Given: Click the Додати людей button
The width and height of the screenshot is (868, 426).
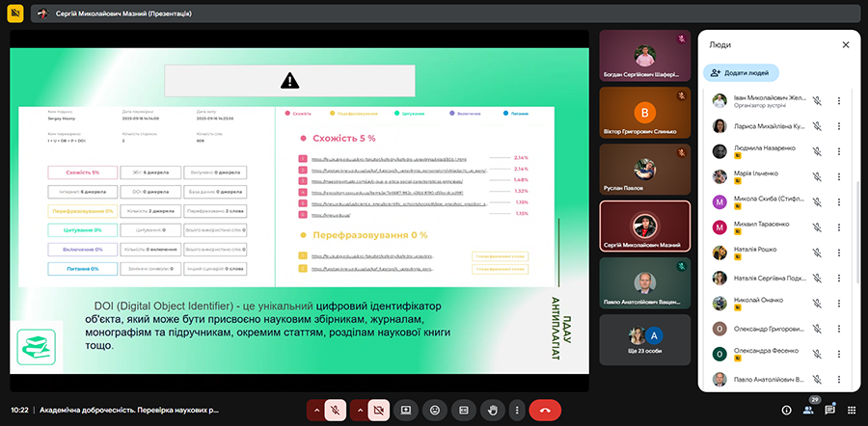Looking at the screenshot, I should point(742,72).
